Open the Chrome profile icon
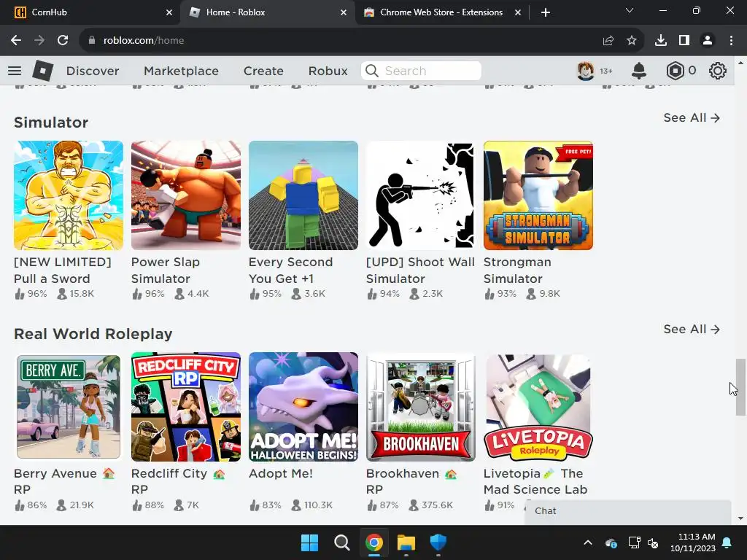 tap(708, 41)
